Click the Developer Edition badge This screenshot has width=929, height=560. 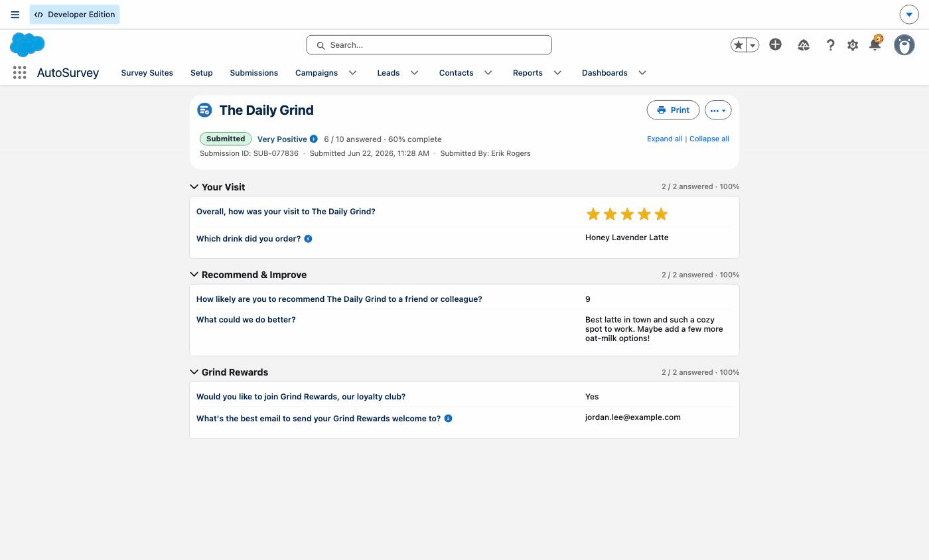(x=74, y=15)
